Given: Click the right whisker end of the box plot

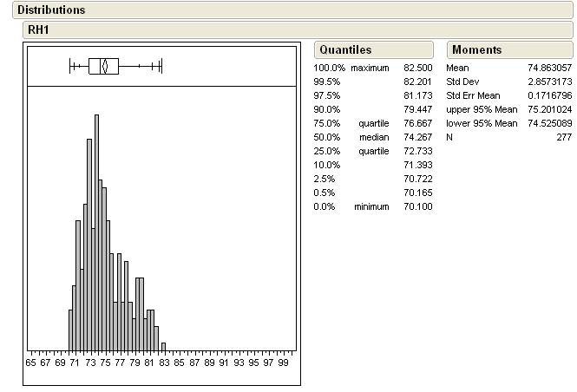Looking at the screenshot, I should pyautogui.click(x=162, y=66).
